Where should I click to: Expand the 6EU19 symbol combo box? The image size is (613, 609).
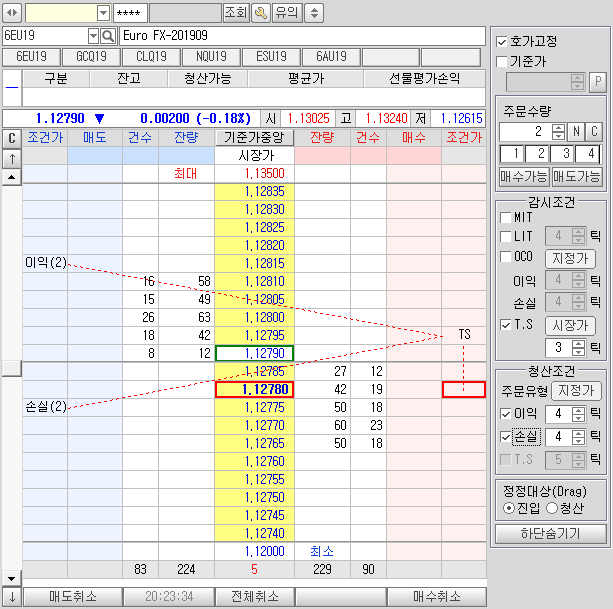coord(92,36)
